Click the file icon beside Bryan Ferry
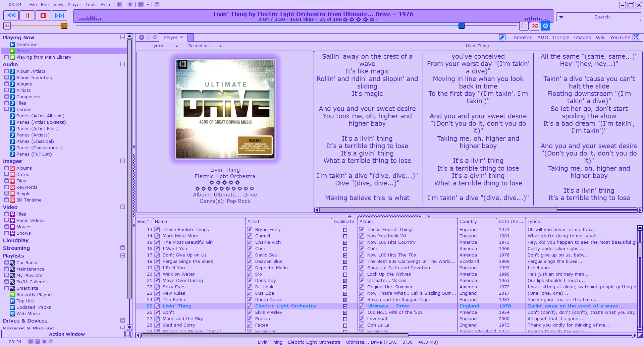Screen dimensions: 644x346 pos(250,230)
